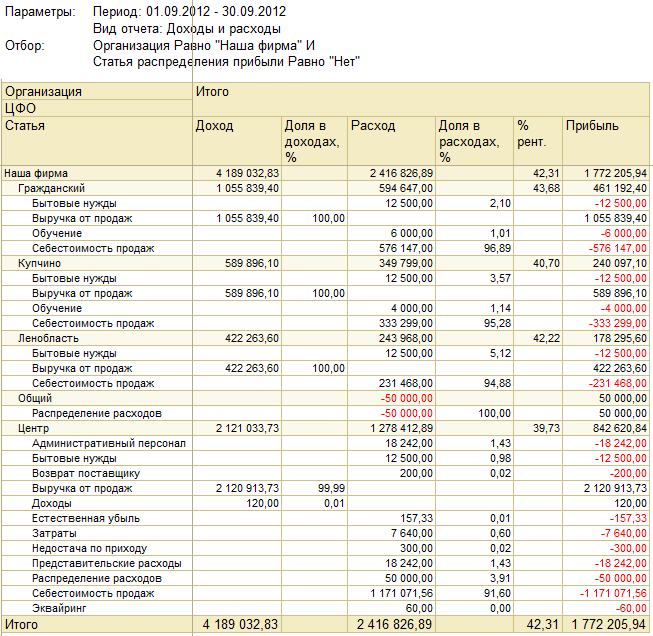Select expense share '91,60'

497,593
